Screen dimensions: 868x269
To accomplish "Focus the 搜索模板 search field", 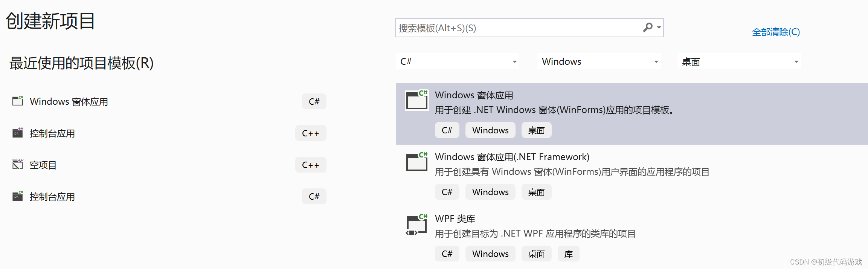I will point(518,28).
